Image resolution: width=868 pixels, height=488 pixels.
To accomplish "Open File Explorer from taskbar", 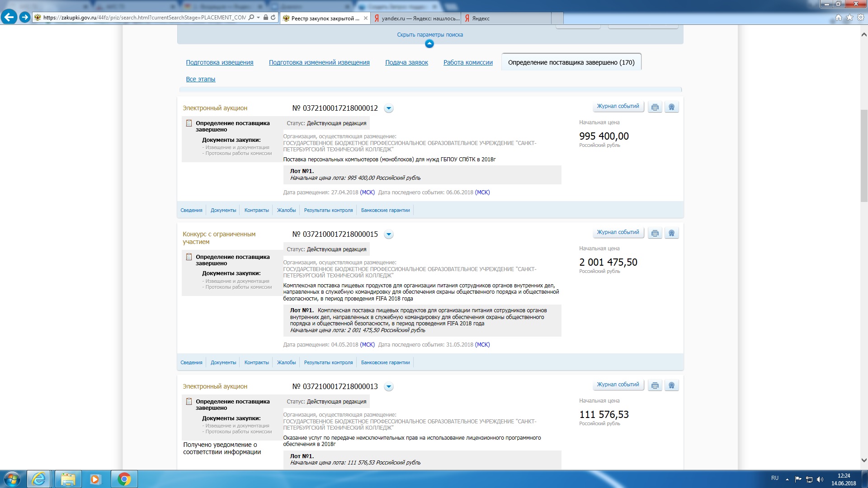I will point(68,479).
